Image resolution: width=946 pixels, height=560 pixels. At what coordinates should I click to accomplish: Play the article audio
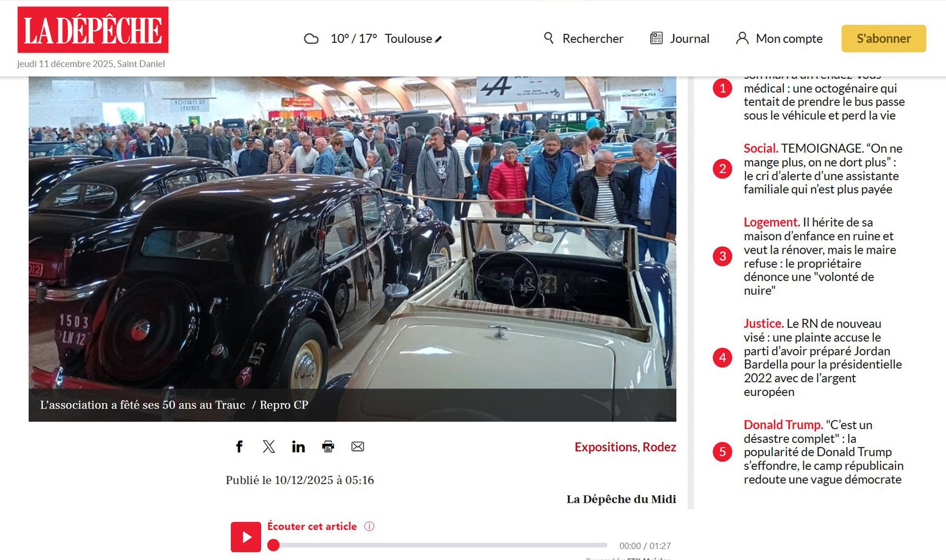(x=246, y=537)
